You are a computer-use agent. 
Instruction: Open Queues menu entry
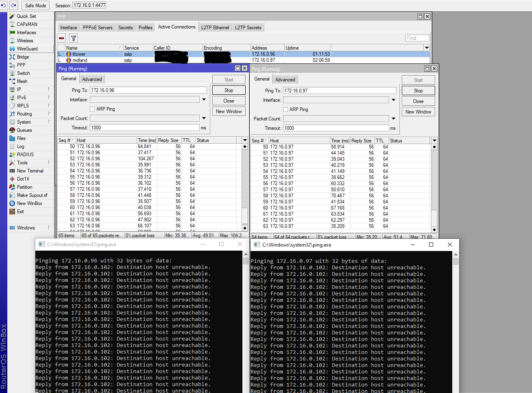pyautogui.click(x=24, y=130)
